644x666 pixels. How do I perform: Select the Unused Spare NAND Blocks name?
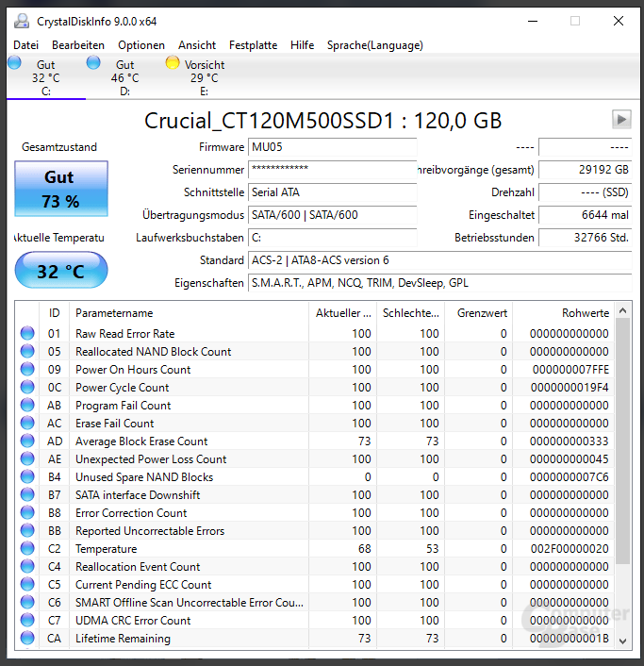pos(144,477)
